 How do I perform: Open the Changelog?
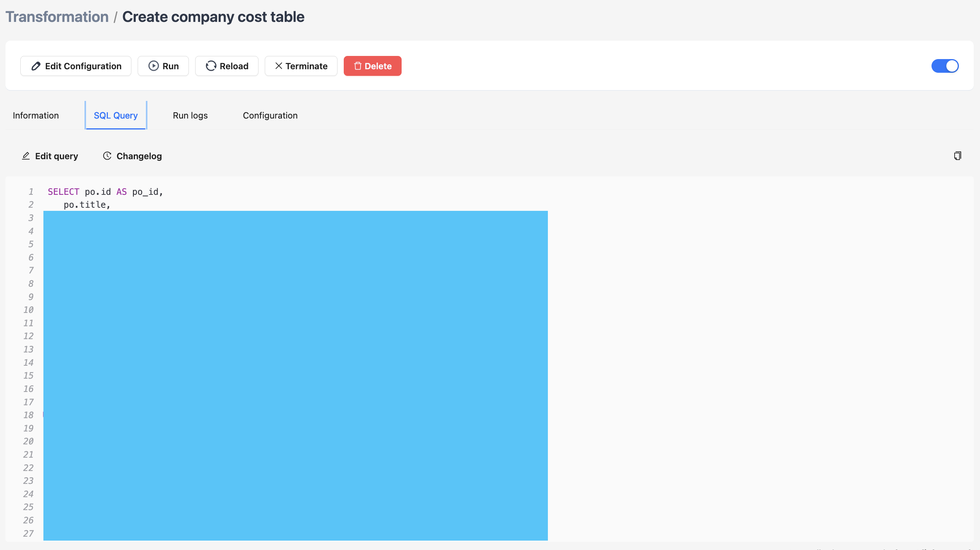click(132, 156)
